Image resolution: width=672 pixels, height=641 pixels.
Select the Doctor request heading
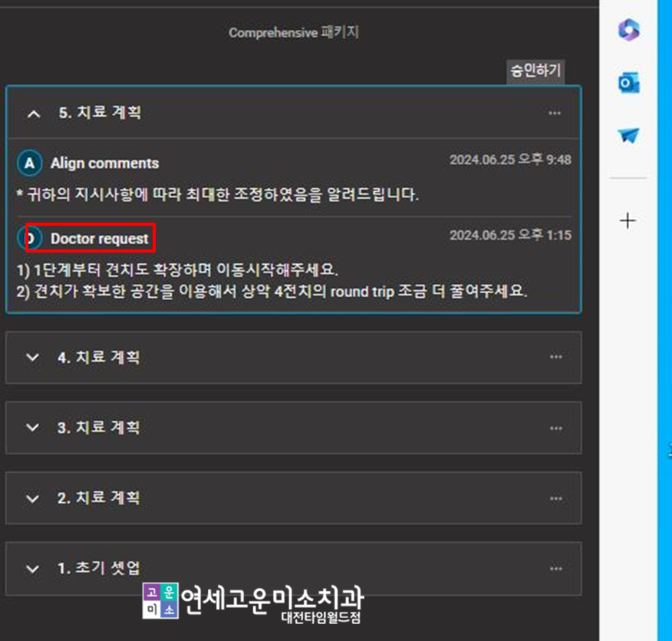[x=99, y=239]
